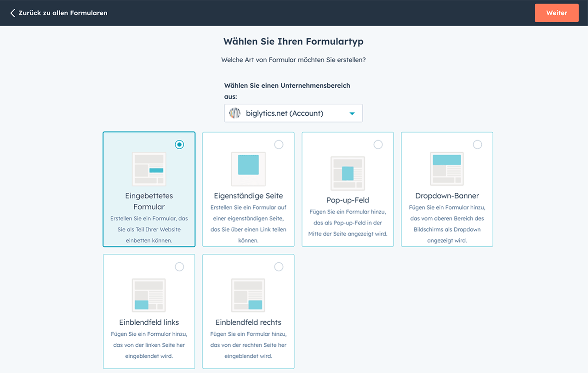Click the Wählen Sie einen Unternehmensbereich label
This screenshot has width=588, height=373.
pyautogui.click(x=287, y=91)
